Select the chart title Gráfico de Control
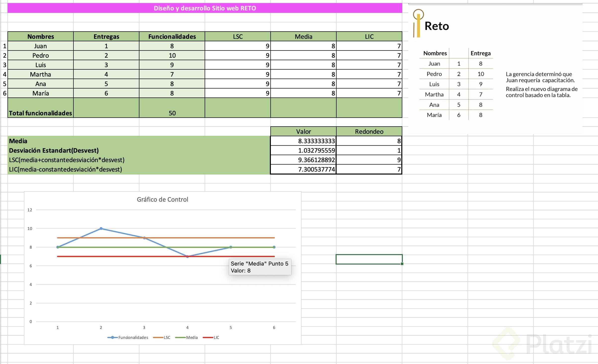 point(162,199)
